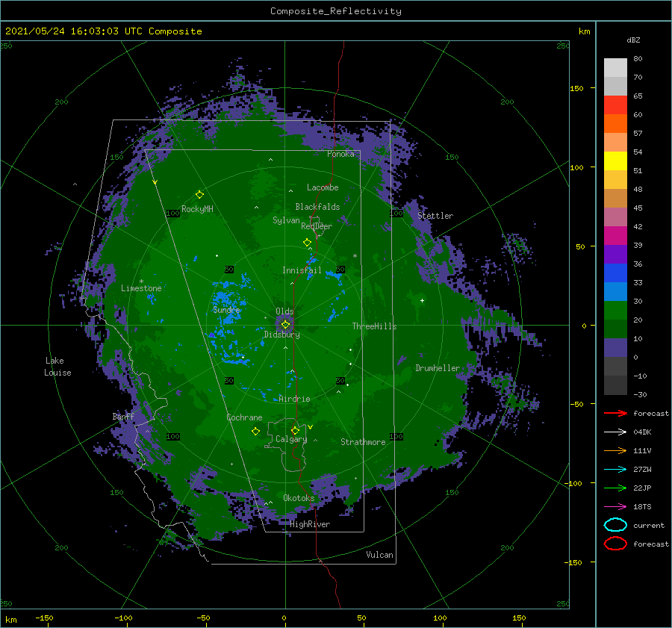This screenshot has height=628, width=672.
Task: Click the Stettler label
Action: 435,216
